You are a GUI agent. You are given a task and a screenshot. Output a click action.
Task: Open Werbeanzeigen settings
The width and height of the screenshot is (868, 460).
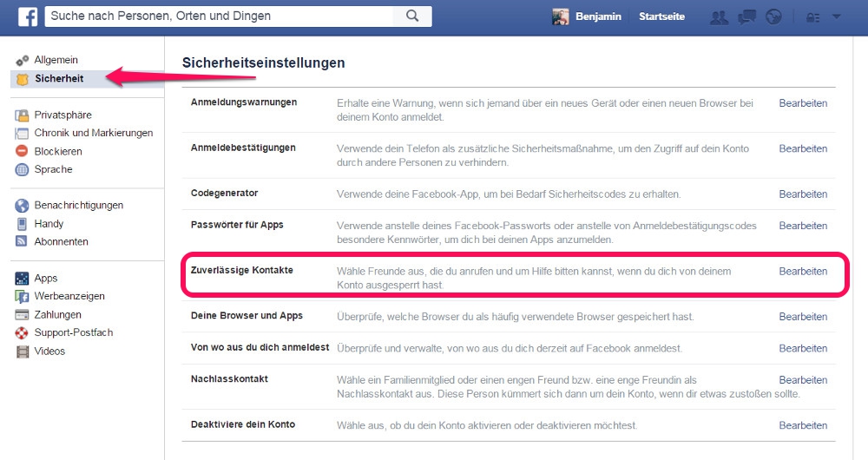[69, 296]
